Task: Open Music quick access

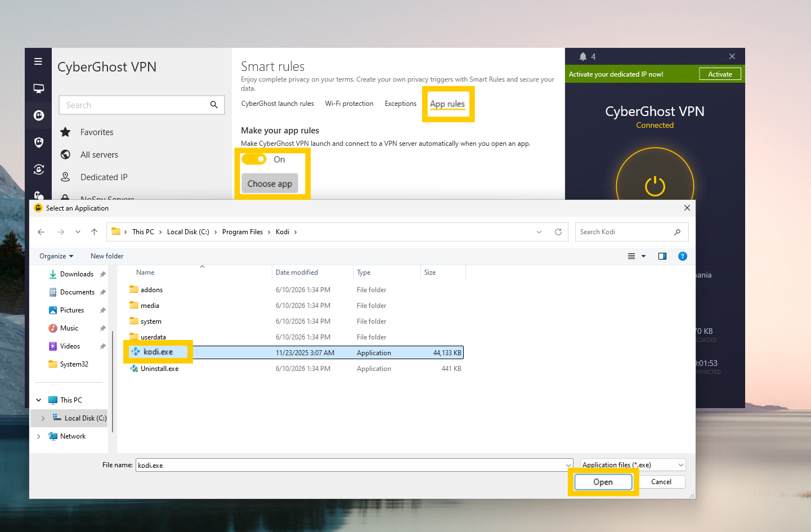Action: coord(69,328)
